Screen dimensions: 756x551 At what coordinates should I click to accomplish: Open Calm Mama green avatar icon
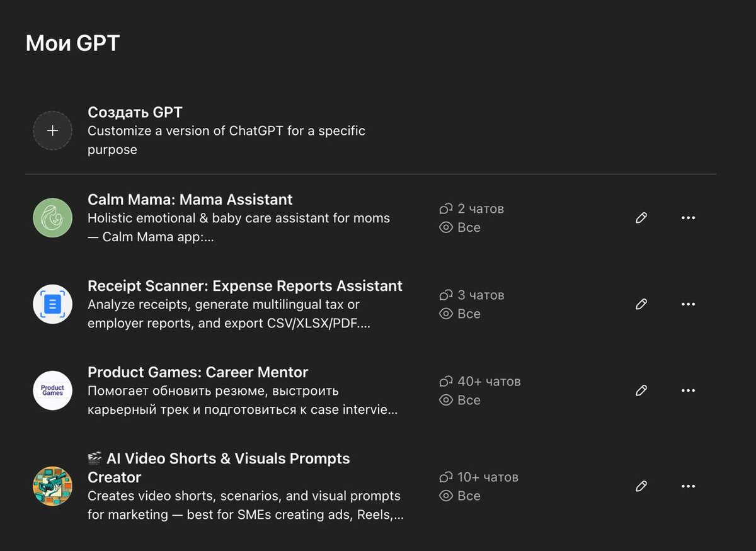pos(53,218)
